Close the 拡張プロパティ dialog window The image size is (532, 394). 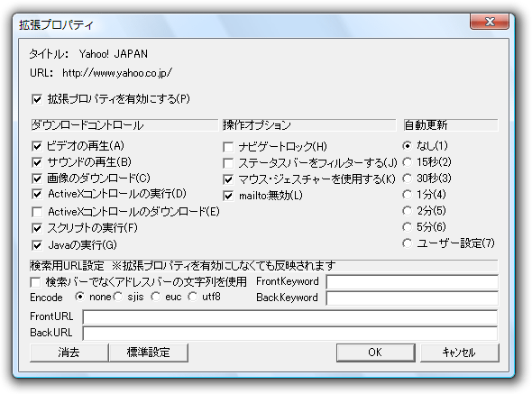click(x=490, y=22)
